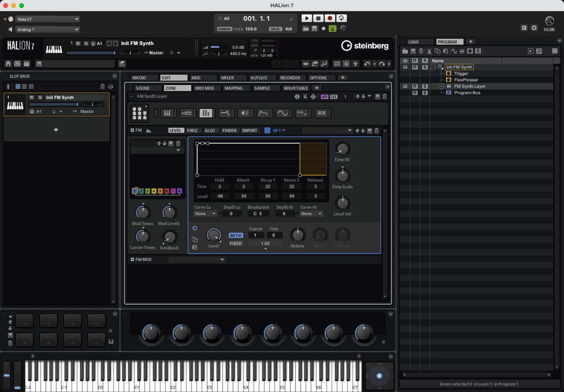This screenshot has width=564, height=392.
Task: Select operator 3 color box
Action: pyautogui.click(x=147, y=191)
